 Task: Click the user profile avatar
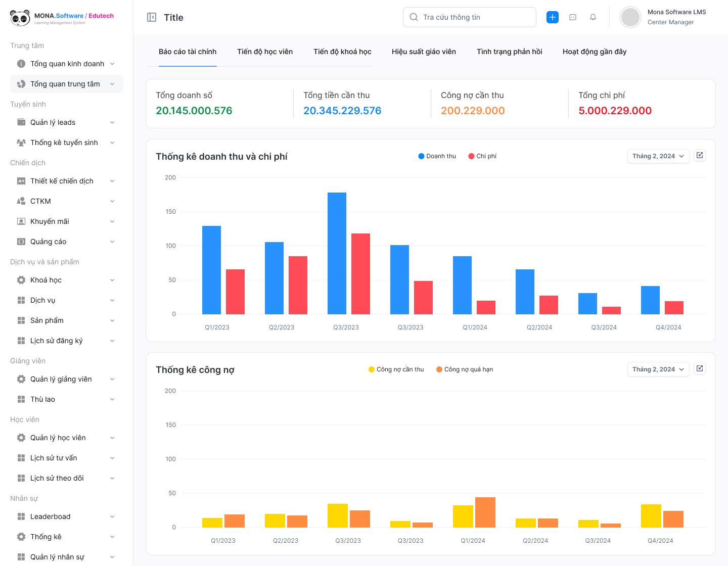[630, 17]
